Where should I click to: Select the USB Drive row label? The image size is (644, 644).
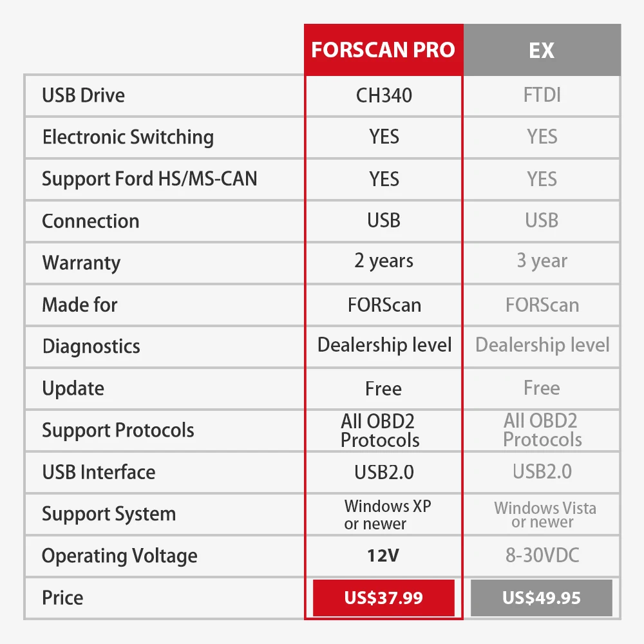pyautogui.click(x=84, y=95)
